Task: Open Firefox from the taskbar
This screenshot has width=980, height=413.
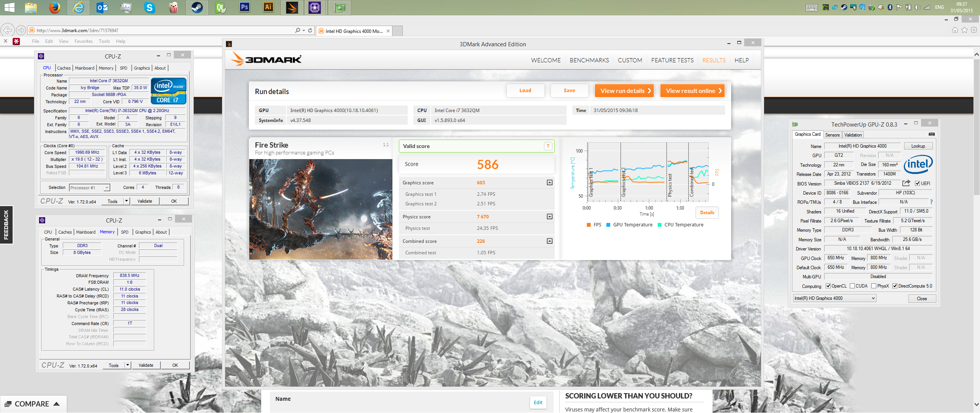Action: [55, 8]
